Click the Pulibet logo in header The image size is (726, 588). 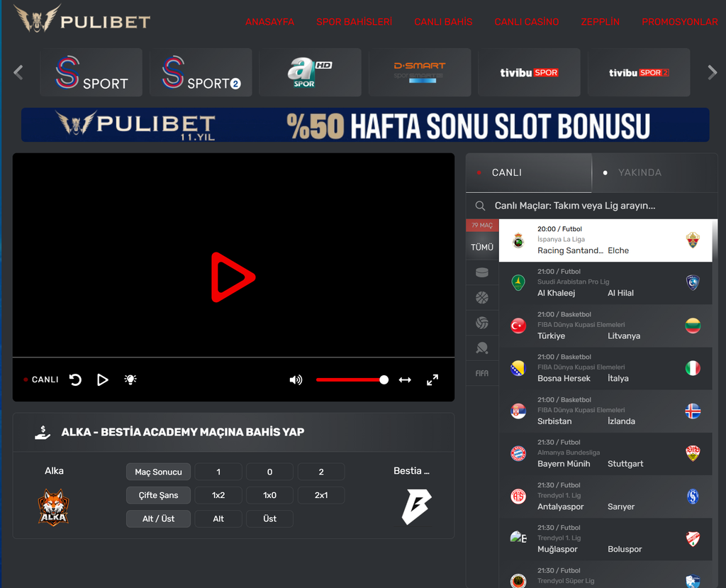coord(82,19)
